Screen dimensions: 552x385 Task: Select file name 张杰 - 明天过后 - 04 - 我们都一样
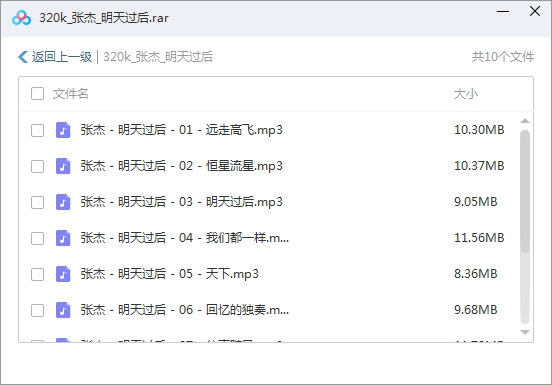tap(184, 238)
